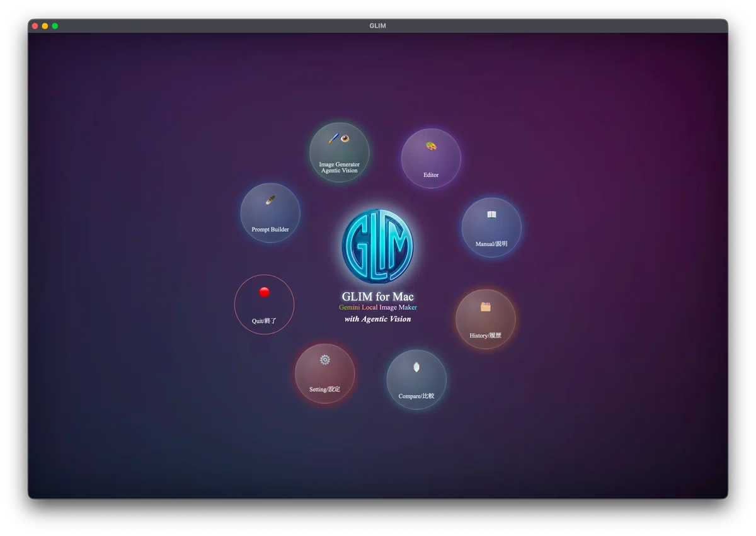Viewport: 756px width, 536px height.
Task: Click the GLIM window title text
Action: [x=378, y=26]
